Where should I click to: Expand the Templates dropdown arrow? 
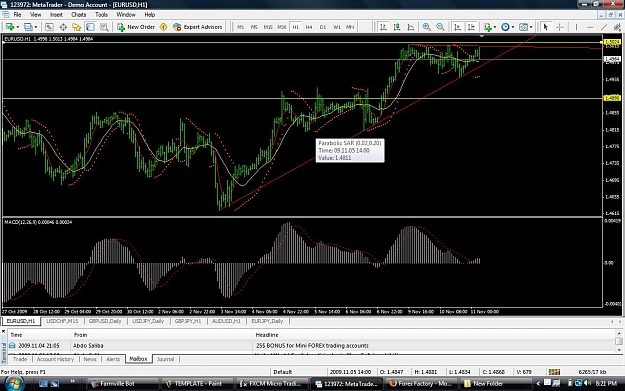tap(531, 27)
